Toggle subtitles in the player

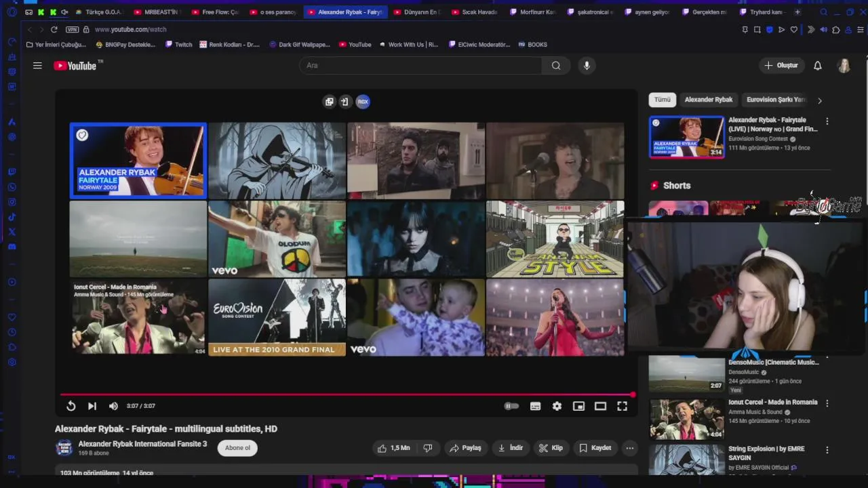(535, 406)
